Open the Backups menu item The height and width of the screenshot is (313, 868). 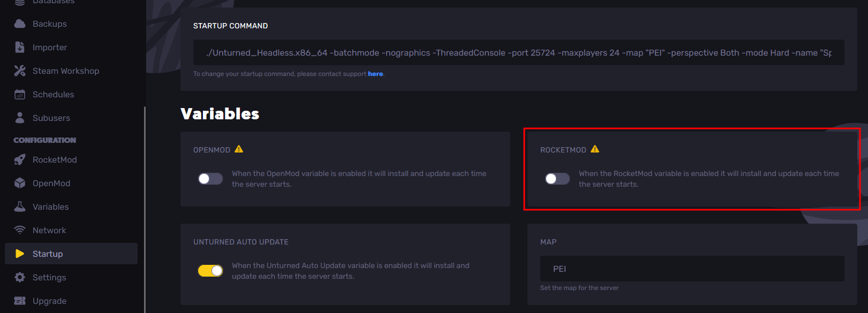pyautogui.click(x=71, y=24)
